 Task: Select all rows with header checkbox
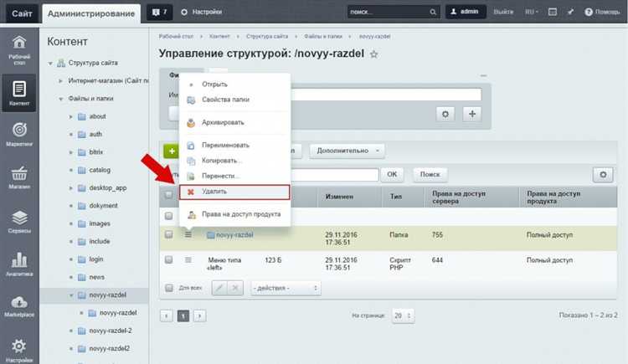point(168,195)
